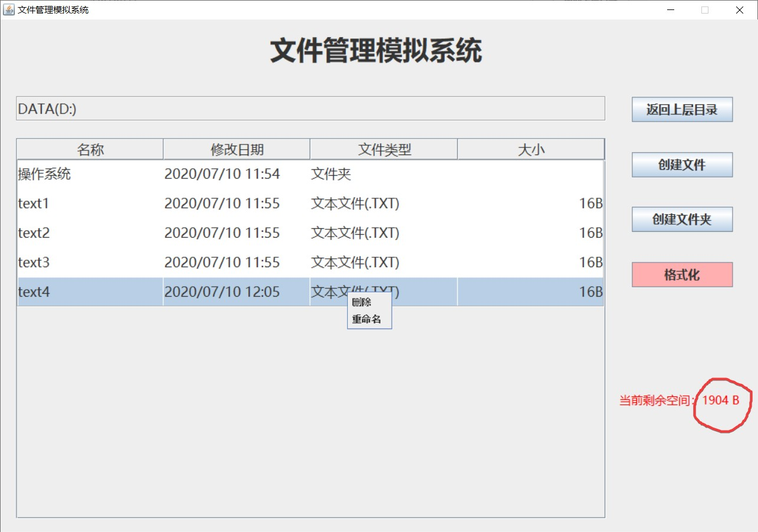Create a new file with 创建文件

pos(682,165)
